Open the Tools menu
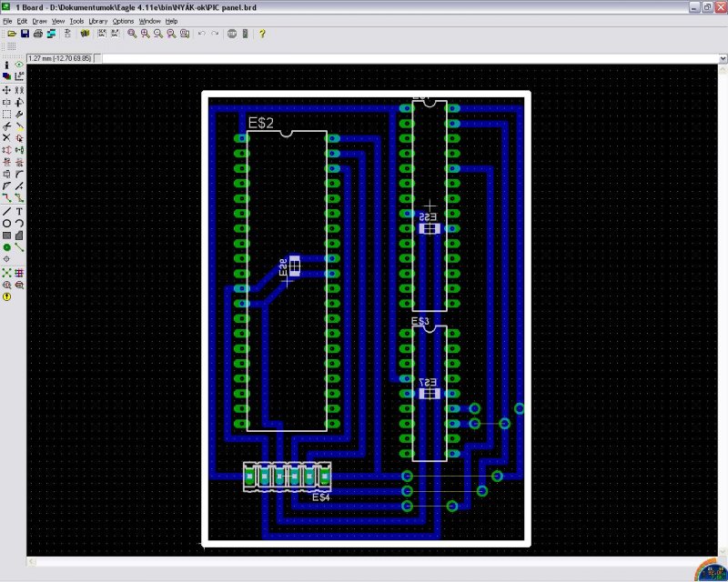 76,21
